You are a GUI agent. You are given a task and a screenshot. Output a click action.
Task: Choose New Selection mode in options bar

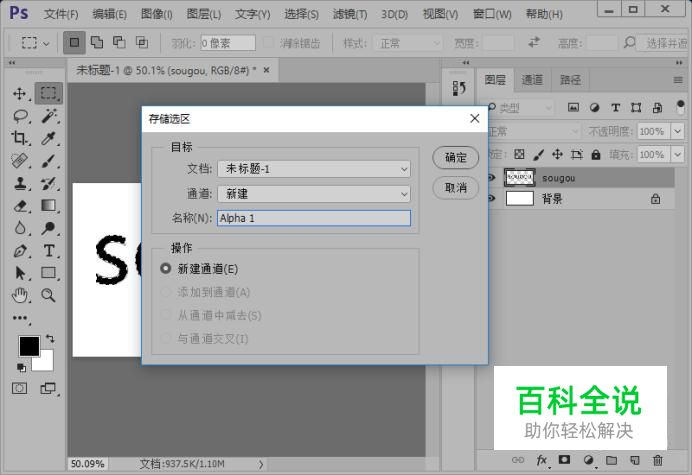74,42
